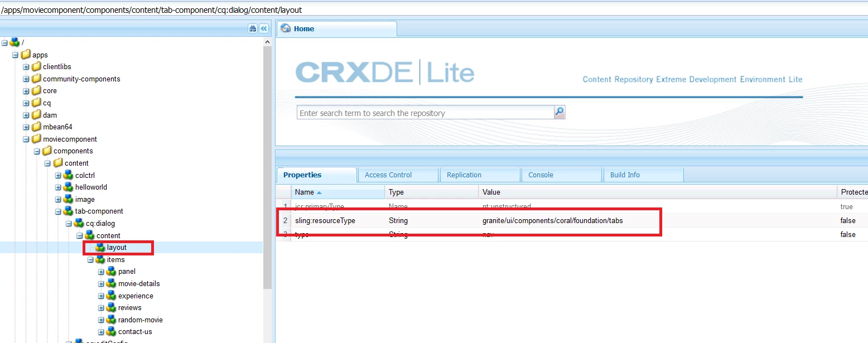This screenshot has width=868, height=343.
Task: Click the jcr:primaryType property name
Action: tap(320, 206)
